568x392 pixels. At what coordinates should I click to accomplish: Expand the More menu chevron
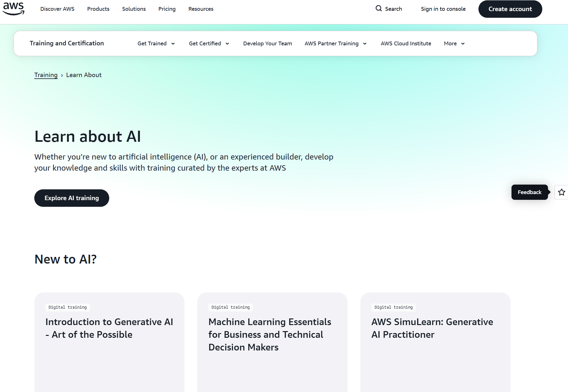pyautogui.click(x=463, y=44)
